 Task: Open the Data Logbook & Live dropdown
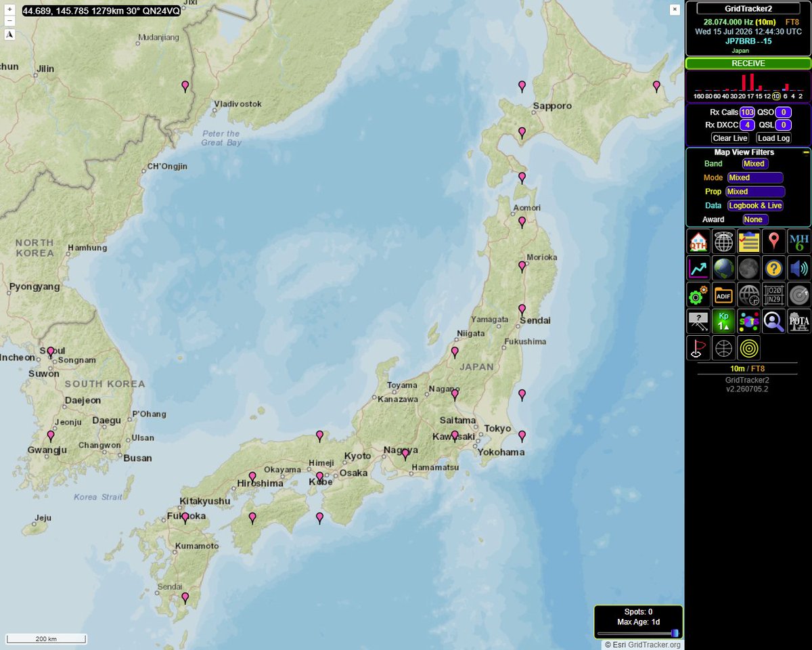755,205
